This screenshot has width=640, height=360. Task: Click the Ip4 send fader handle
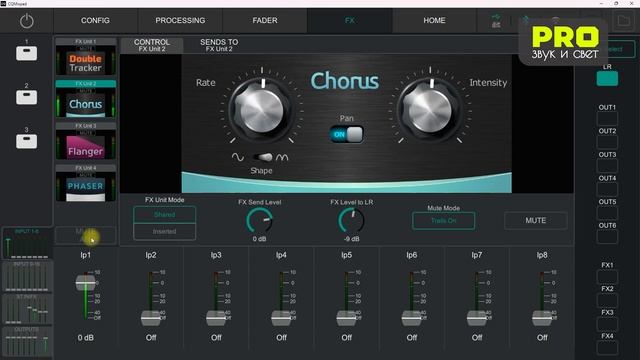click(x=281, y=318)
